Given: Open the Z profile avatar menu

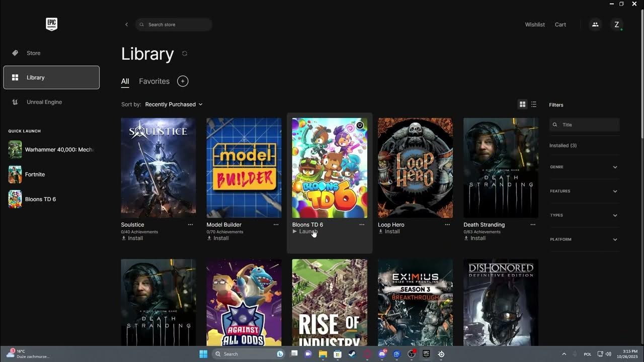Looking at the screenshot, I should pos(616,25).
